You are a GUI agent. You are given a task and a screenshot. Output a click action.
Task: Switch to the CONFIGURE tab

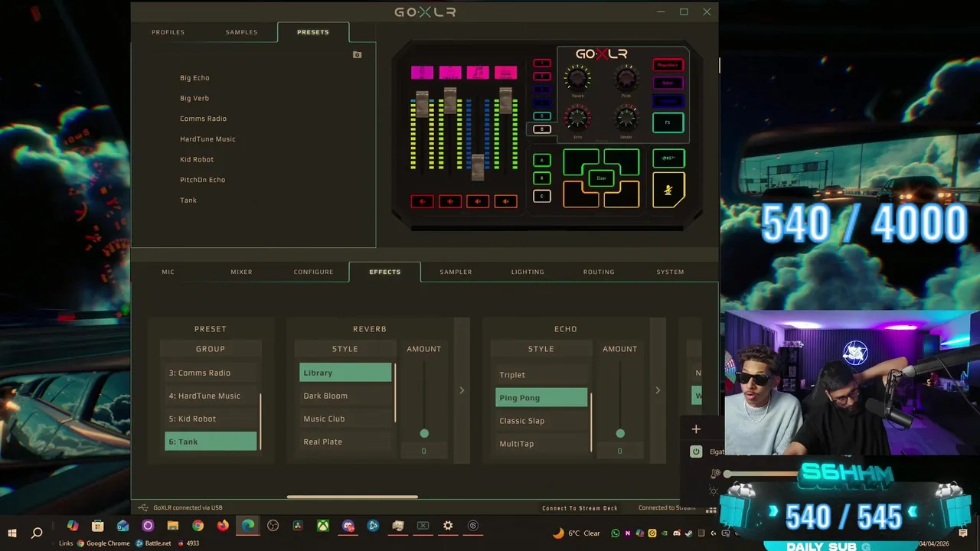[x=313, y=272]
